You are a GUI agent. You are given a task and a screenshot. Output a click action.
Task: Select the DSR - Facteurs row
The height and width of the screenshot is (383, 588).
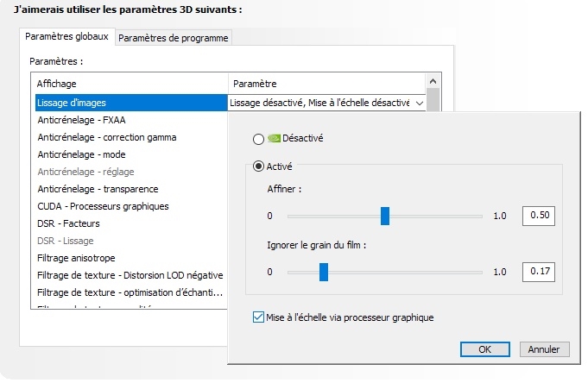(69, 223)
